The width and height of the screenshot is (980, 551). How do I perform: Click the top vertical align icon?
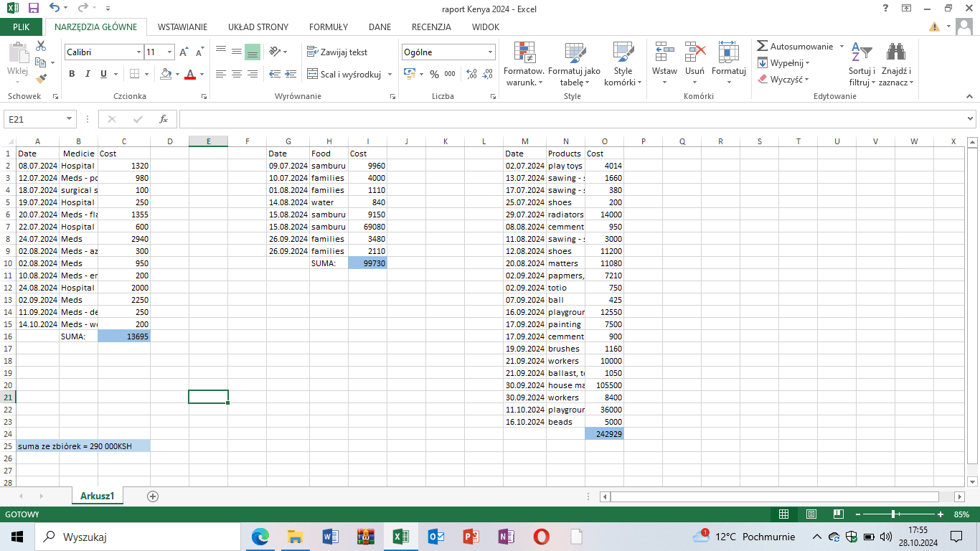[x=221, y=52]
